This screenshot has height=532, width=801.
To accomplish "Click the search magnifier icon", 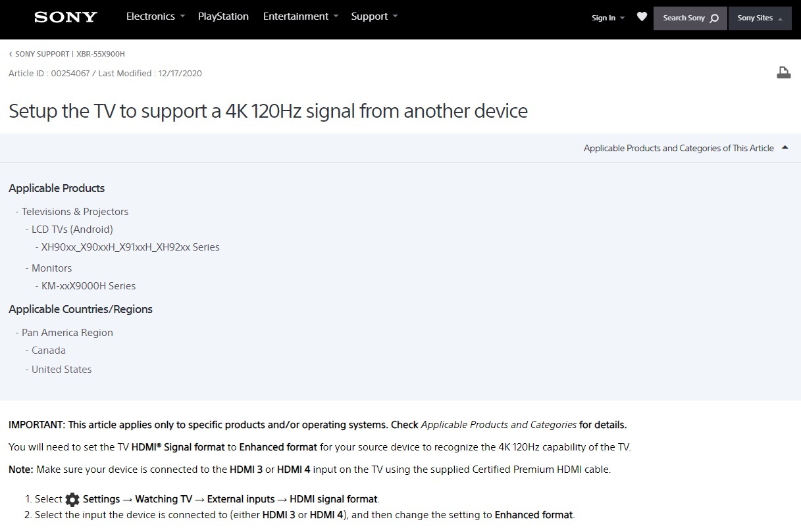I will pos(714,18).
